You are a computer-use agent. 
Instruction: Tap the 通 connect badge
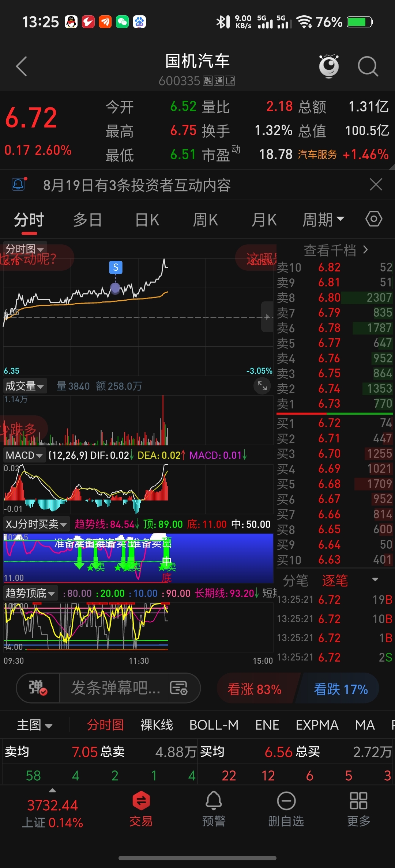219,81
